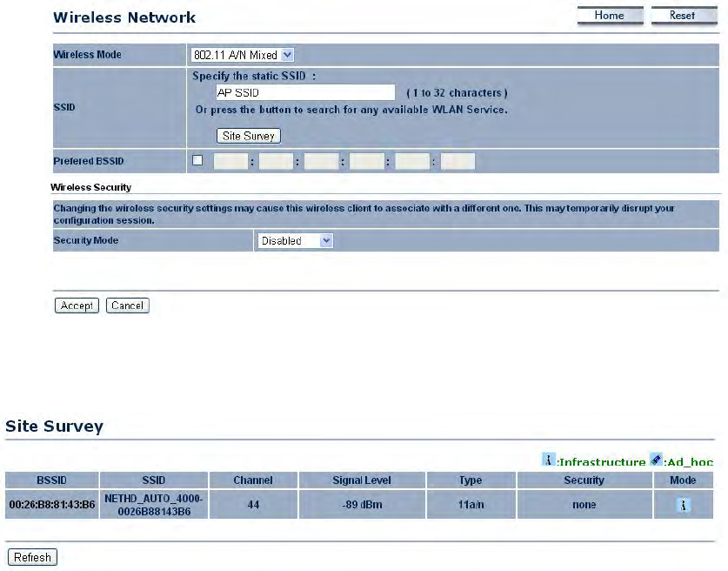Click the Site Survey button
Image resolution: width=728 pixels, height=571 pixels.
(x=249, y=136)
